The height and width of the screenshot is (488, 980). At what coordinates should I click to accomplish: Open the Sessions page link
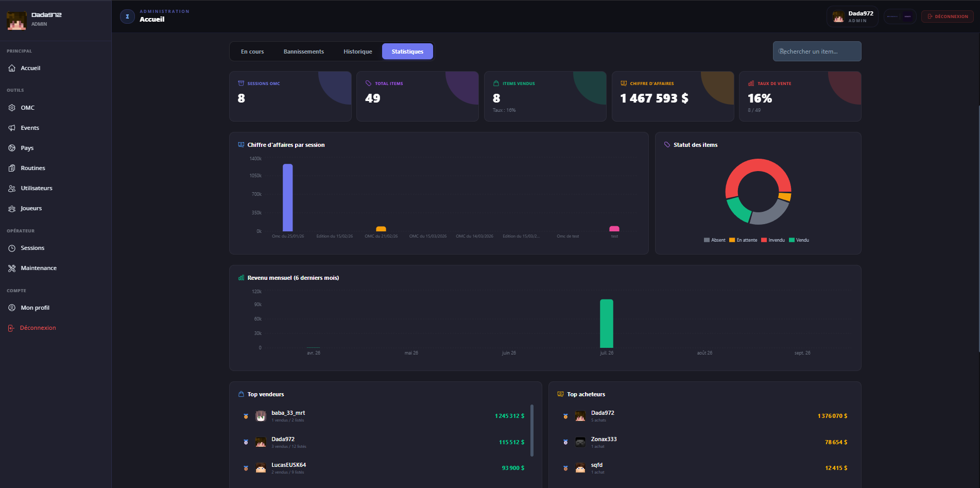tap(32, 248)
